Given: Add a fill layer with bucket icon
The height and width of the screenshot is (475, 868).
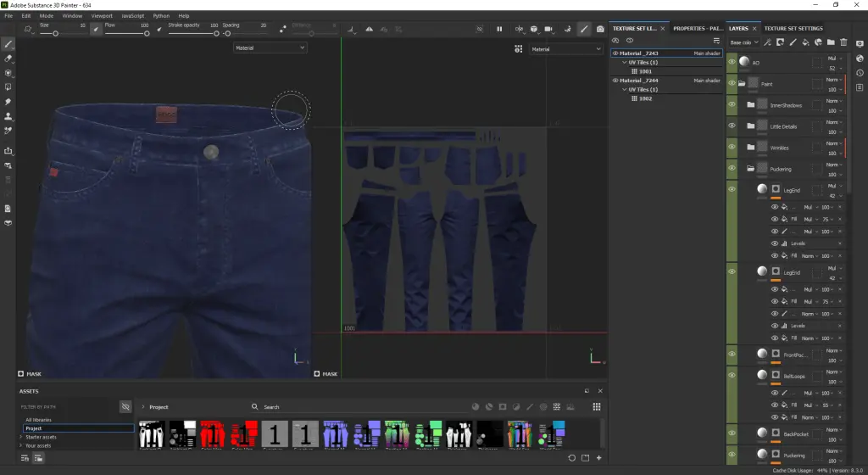Looking at the screenshot, I should pos(805,42).
